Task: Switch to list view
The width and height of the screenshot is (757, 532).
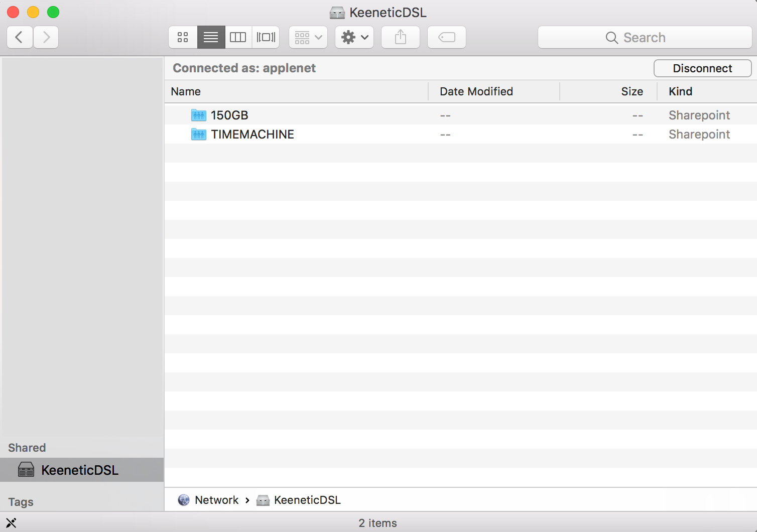Action: 211,37
